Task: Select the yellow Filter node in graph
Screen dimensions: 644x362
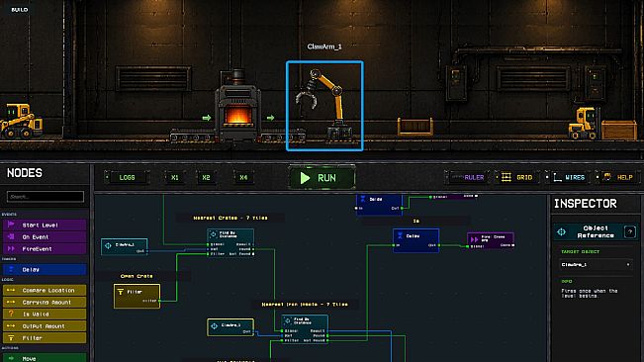Action: click(137, 296)
